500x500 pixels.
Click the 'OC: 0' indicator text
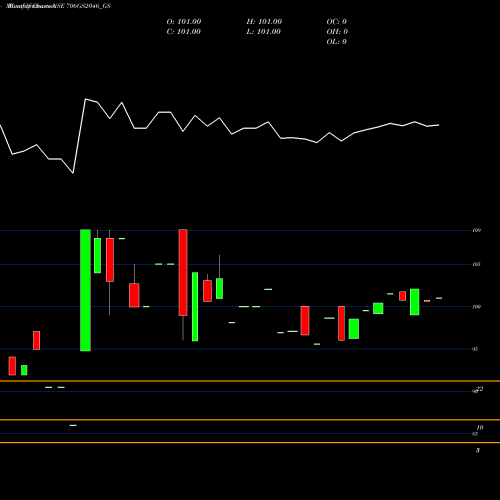click(x=336, y=22)
